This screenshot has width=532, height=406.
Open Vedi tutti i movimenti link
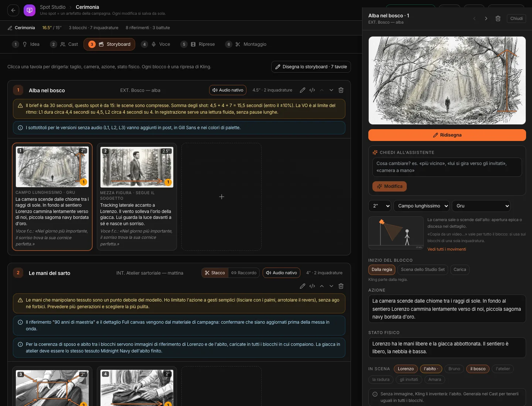(447, 250)
